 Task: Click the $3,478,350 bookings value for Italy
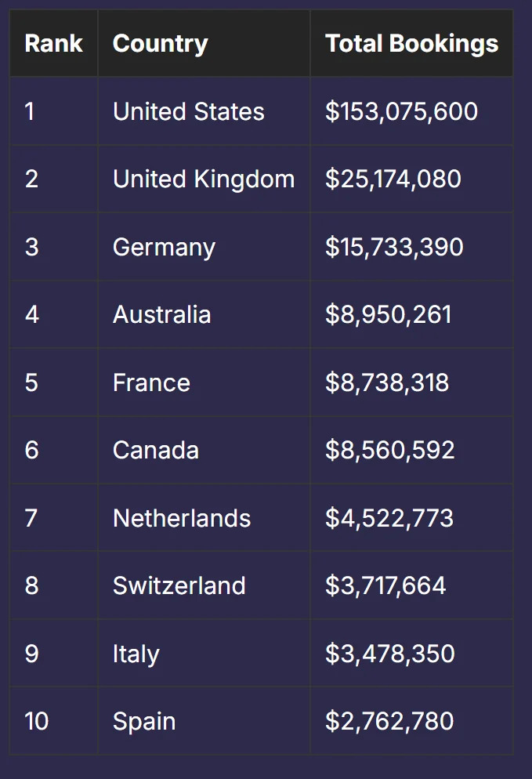(389, 654)
